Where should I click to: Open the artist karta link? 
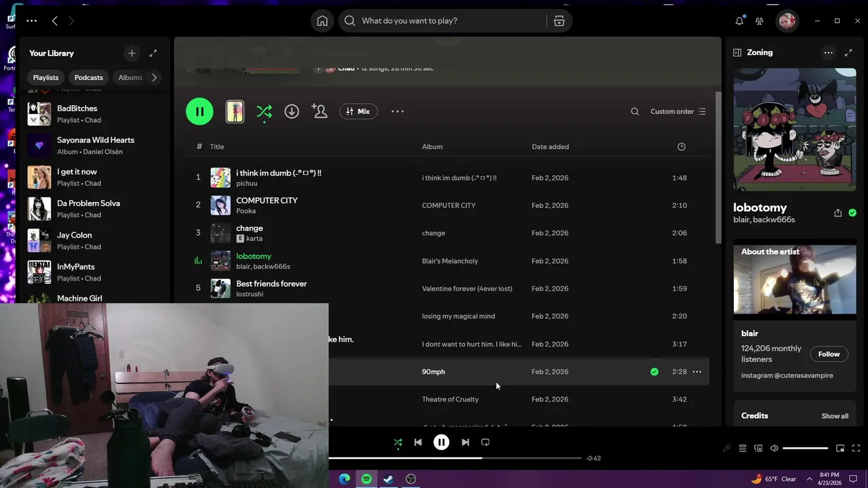[255, 239]
